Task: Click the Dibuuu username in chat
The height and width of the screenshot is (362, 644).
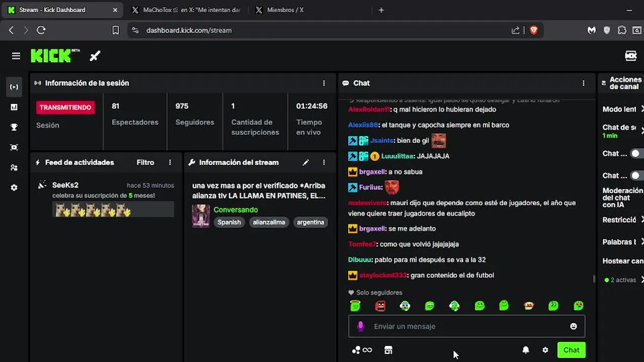Action: 360,260
